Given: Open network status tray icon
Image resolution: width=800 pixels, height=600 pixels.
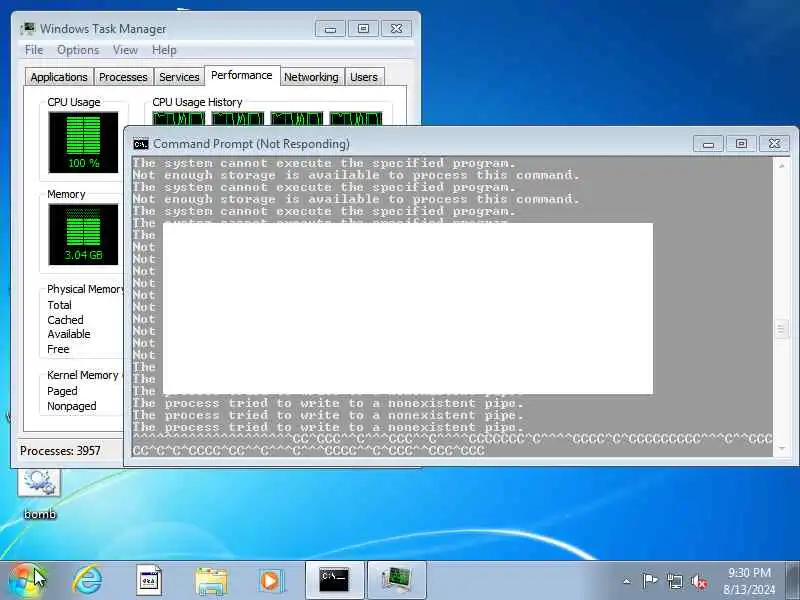Looking at the screenshot, I should pos(674,581).
